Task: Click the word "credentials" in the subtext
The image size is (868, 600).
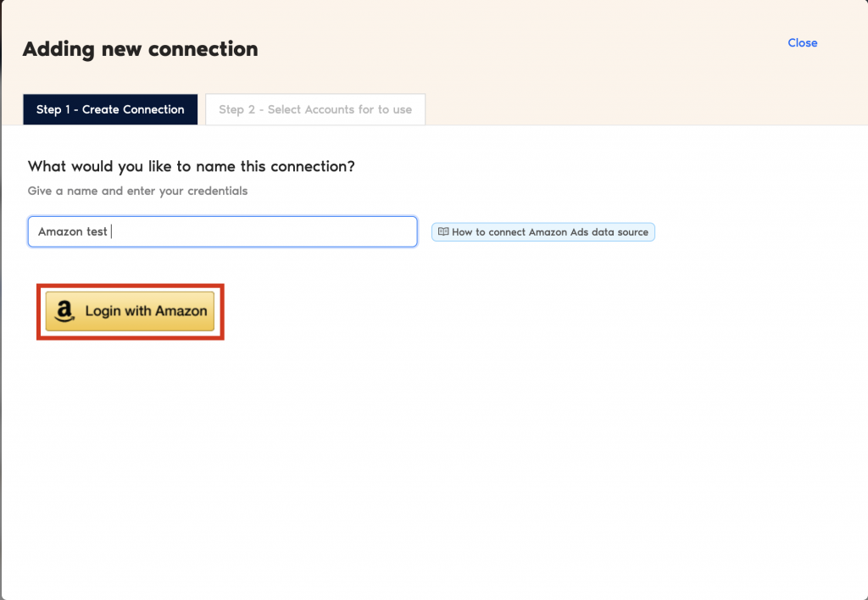Action: pos(218,191)
